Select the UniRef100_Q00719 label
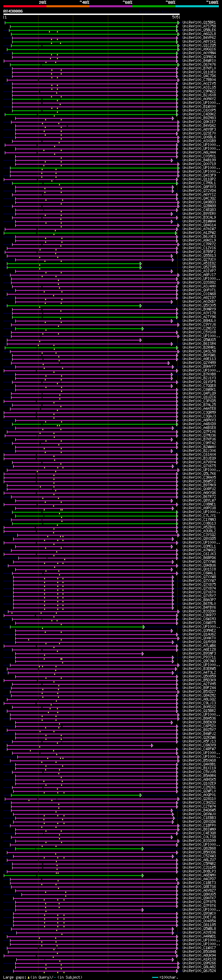This screenshot has height=980, width=222. [x=199, y=164]
